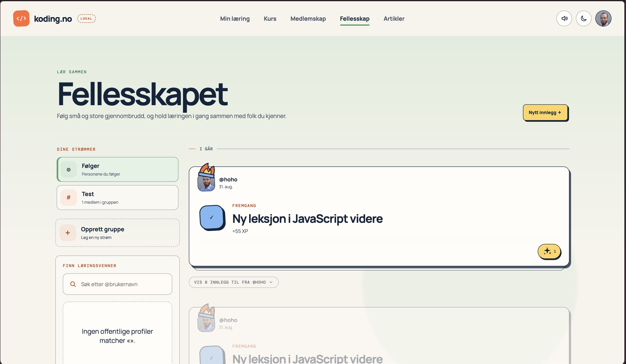Screen dimensions: 626x364
Task: Select the Fellesskap tab
Action: click(x=354, y=19)
